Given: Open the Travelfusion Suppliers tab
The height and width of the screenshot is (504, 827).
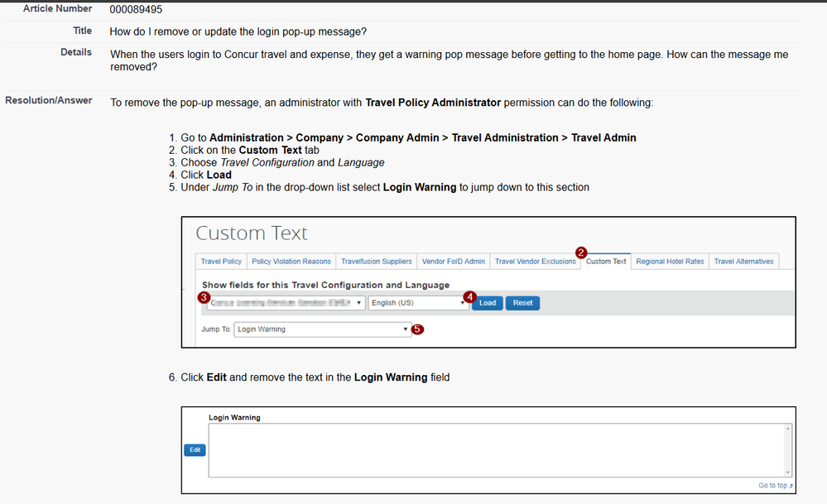Looking at the screenshot, I should [376, 262].
